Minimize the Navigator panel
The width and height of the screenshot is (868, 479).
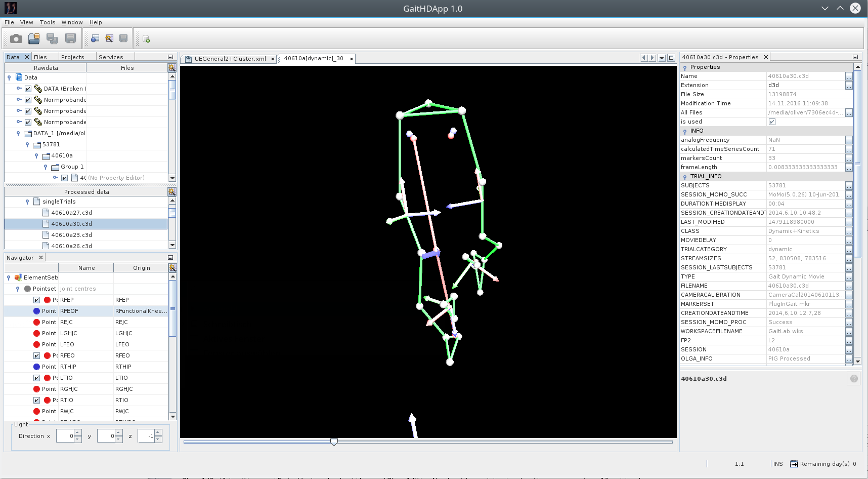(x=170, y=258)
